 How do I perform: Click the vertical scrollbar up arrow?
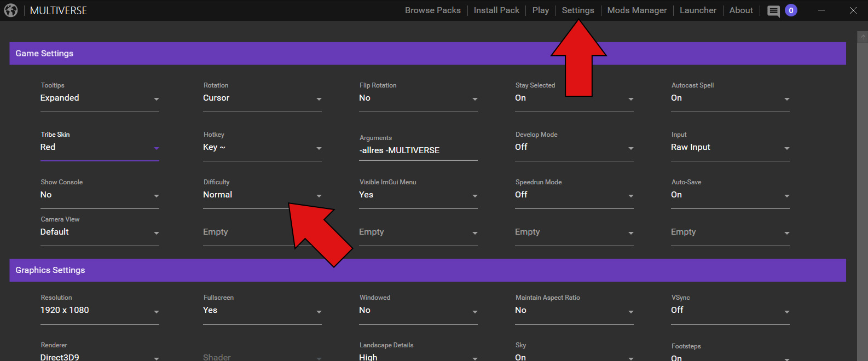tap(863, 37)
